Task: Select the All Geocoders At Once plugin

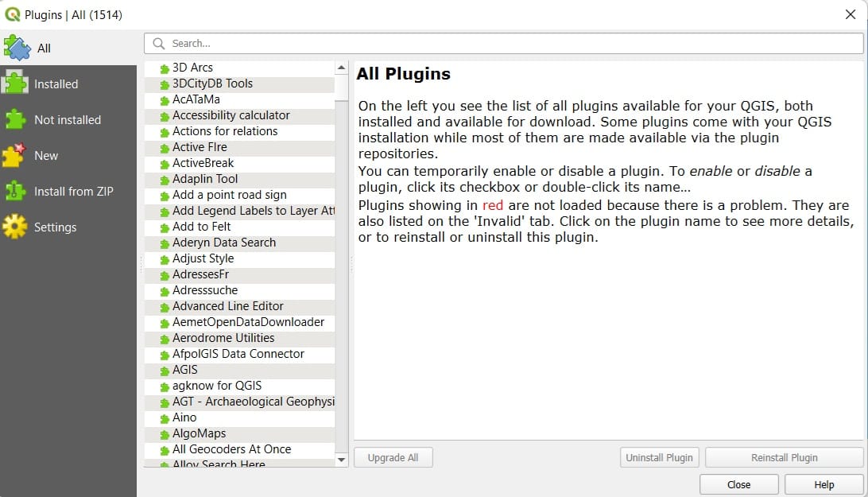Action: tap(240, 449)
